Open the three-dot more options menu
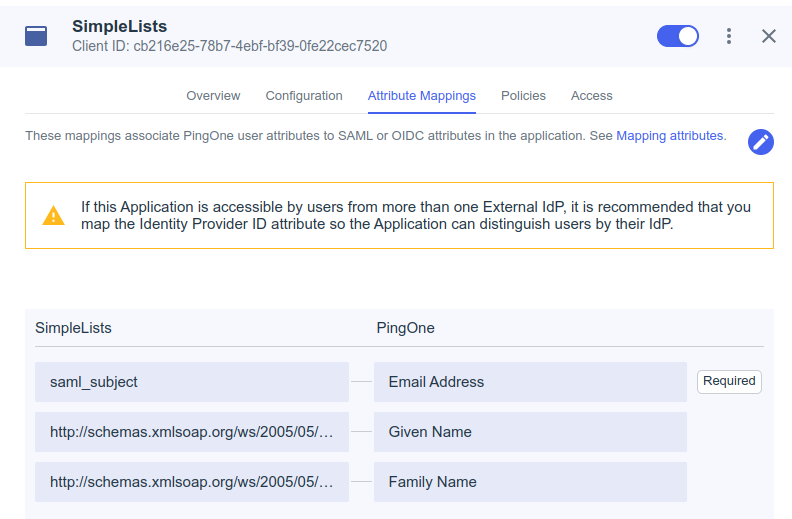792x519 pixels. coord(728,36)
